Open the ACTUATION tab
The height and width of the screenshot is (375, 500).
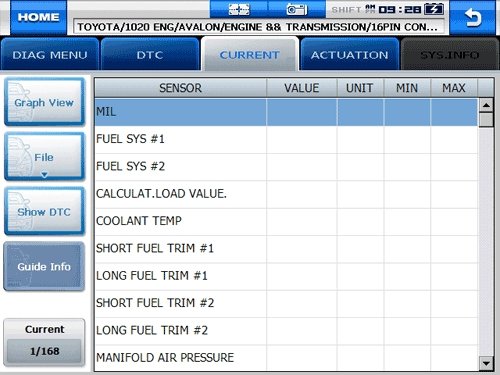point(350,54)
